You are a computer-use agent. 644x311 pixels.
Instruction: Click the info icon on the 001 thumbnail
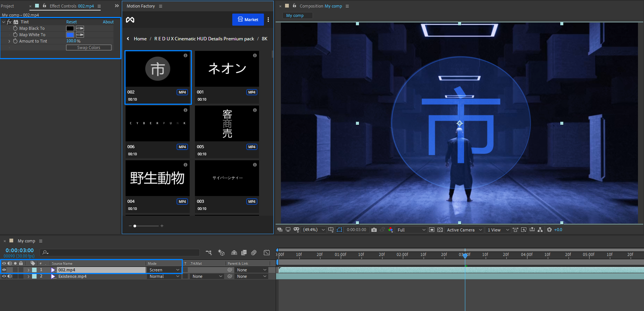coord(255,55)
